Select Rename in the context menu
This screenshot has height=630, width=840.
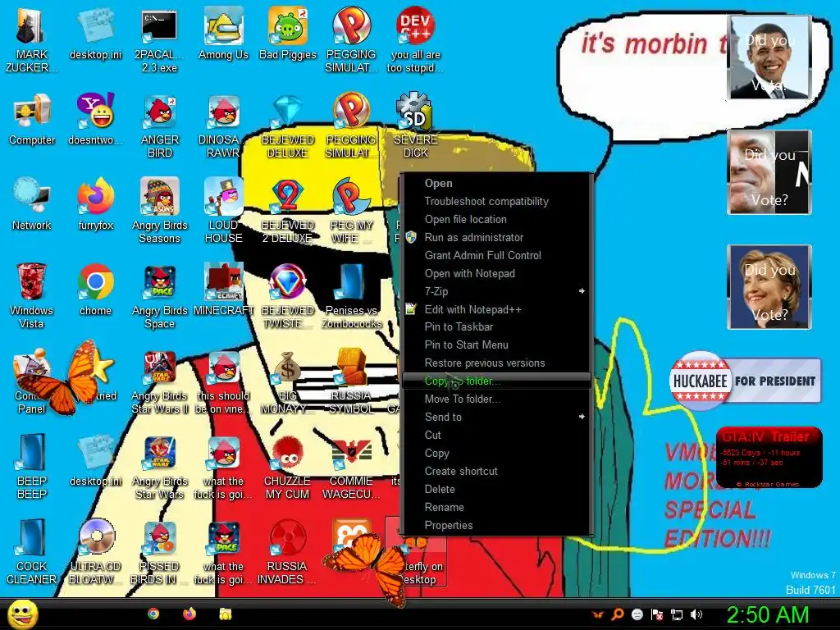(496, 507)
